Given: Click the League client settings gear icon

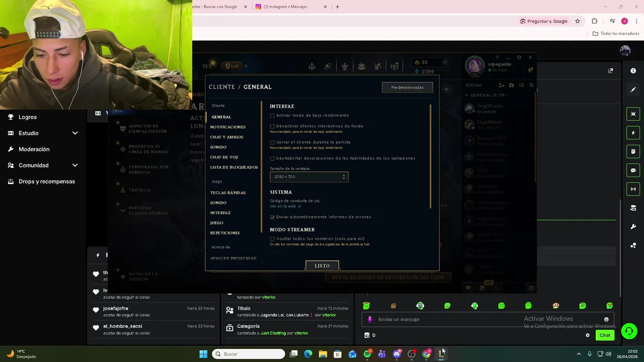Looking at the screenshot, I should (519, 57).
